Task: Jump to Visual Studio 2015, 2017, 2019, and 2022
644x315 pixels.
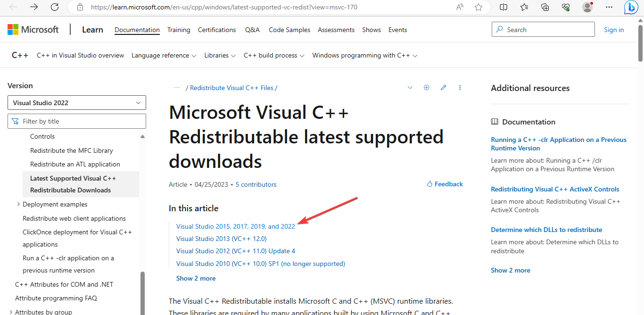Action: pyautogui.click(x=236, y=226)
